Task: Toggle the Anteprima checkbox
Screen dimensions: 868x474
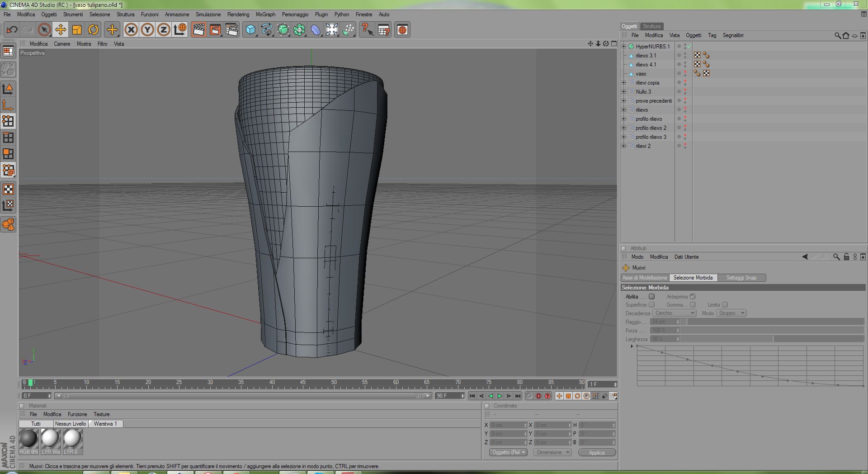Action: [693, 297]
